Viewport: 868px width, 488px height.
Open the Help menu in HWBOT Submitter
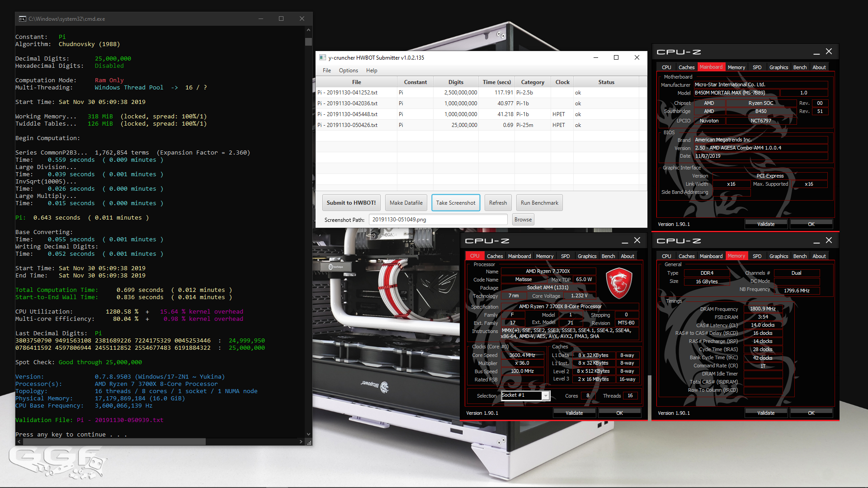pos(371,70)
